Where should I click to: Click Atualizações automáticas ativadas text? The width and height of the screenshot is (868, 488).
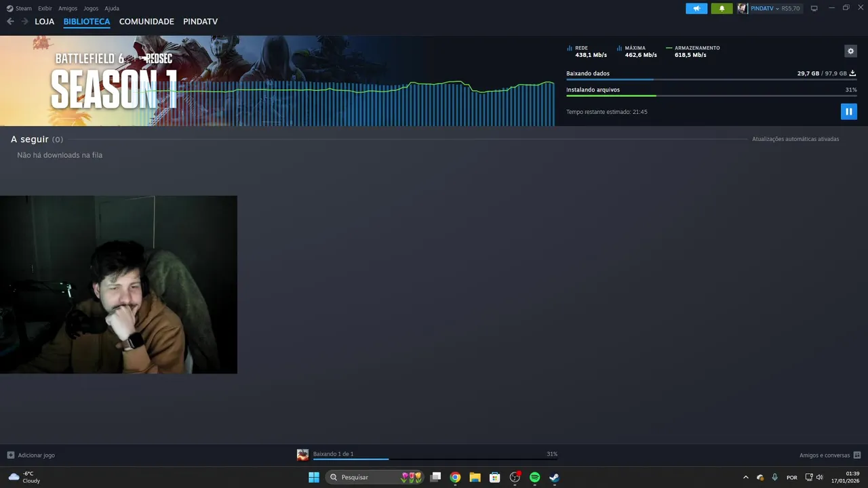795,139
